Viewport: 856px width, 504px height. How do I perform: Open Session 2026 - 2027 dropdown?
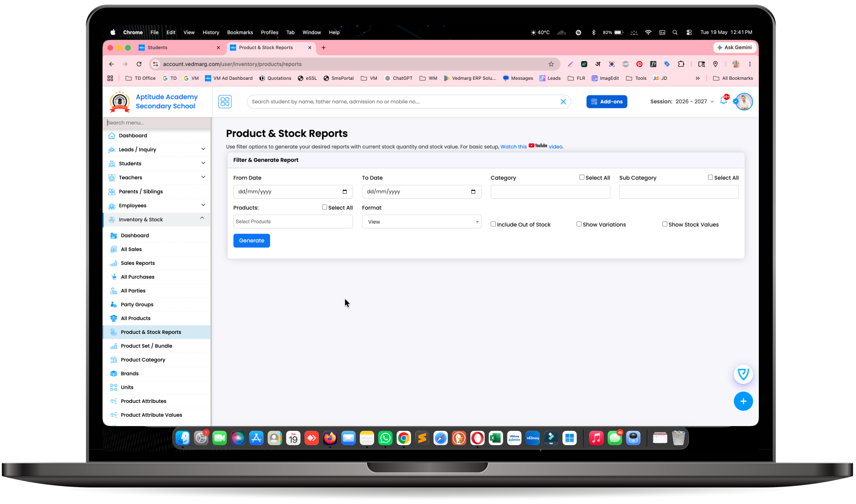click(682, 102)
